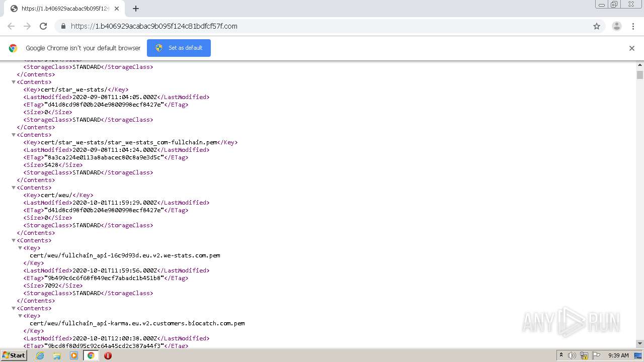Focus the address bar URL
Image resolution: width=644 pixels, height=362 pixels.
tap(154, 26)
